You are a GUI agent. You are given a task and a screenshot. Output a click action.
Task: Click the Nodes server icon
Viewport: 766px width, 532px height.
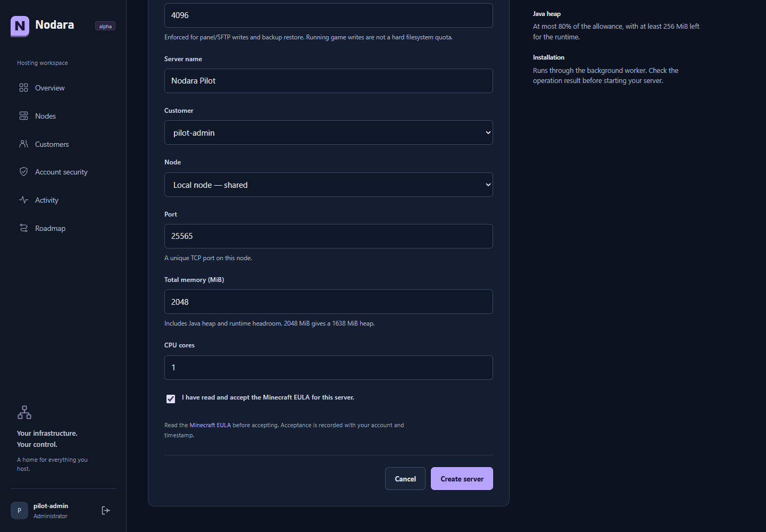click(23, 116)
